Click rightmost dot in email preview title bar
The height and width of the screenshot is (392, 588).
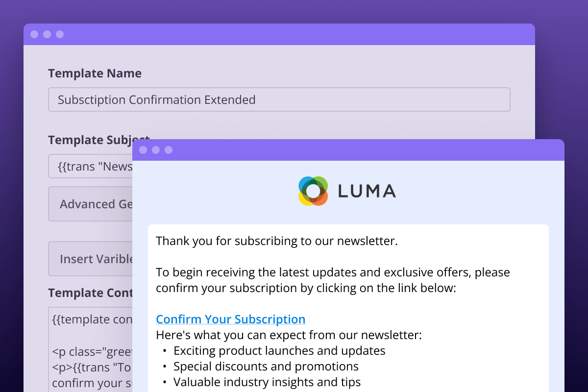click(x=169, y=150)
